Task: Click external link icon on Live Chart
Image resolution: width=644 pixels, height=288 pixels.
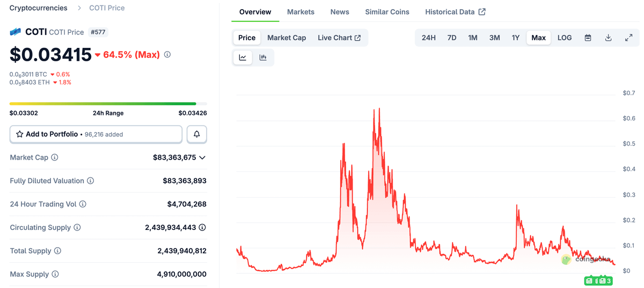Action: pos(357,38)
